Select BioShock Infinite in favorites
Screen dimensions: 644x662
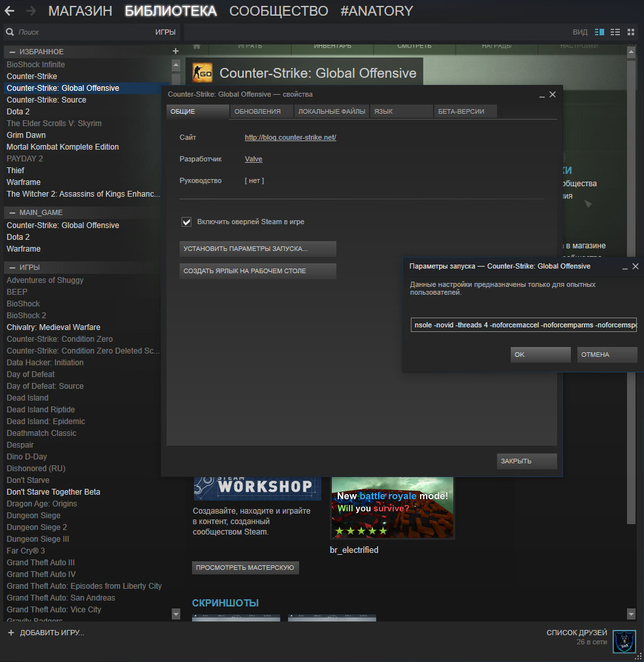[35, 65]
